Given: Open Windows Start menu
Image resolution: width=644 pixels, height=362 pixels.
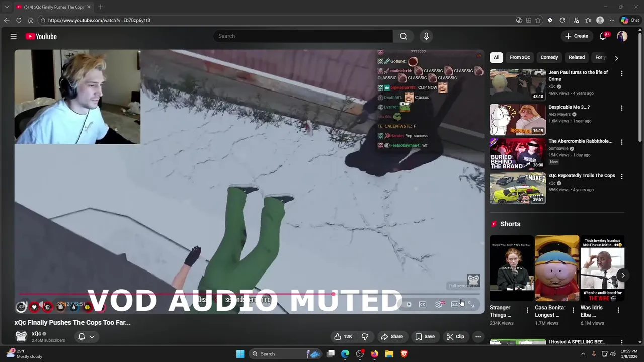Looking at the screenshot, I should [240, 354].
